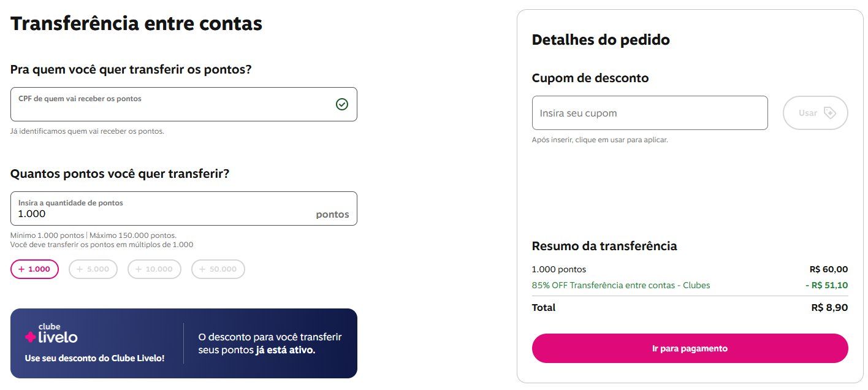This screenshot has height=390, width=868.
Task: Go to payment with Ir para pagamento
Action: 690,348
